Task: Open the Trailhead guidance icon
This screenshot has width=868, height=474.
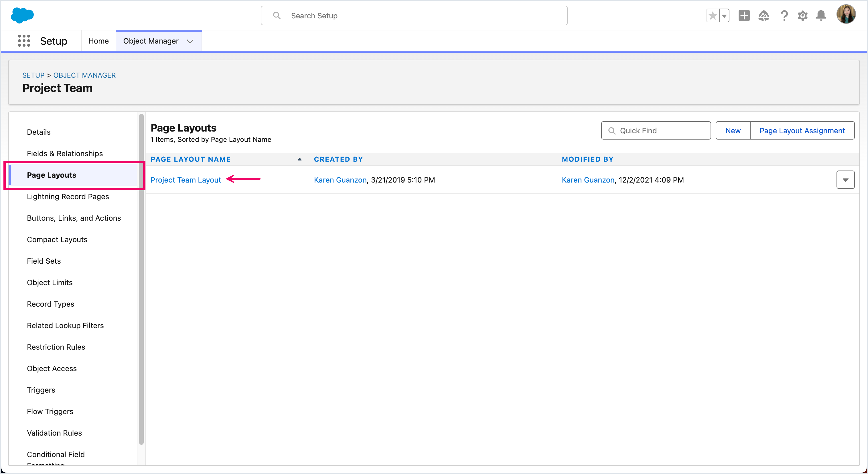Action: tap(764, 16)
